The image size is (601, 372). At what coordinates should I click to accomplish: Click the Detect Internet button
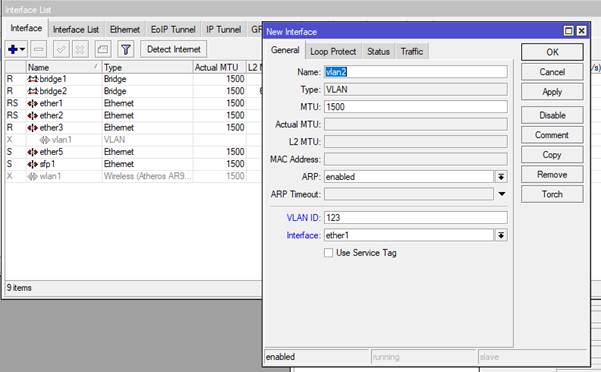tap(174, 49)
